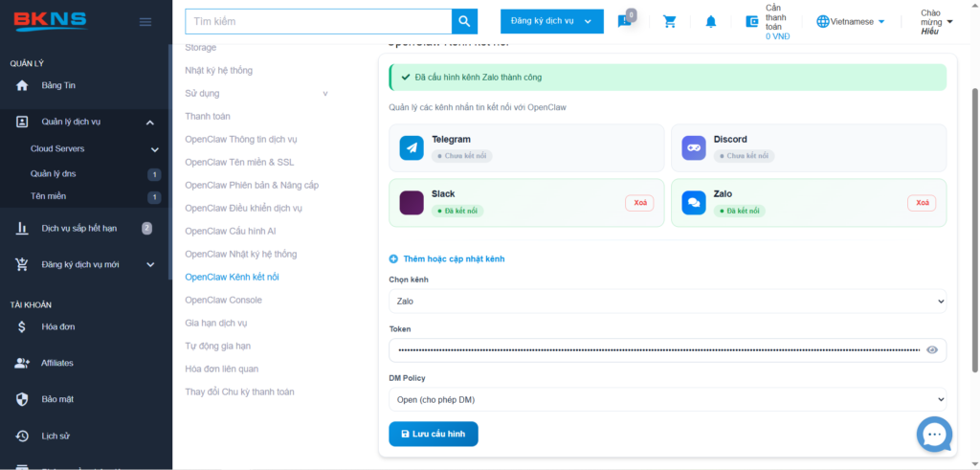Open Tự động gia hạn
980x470 pixels.
(217, 346)
